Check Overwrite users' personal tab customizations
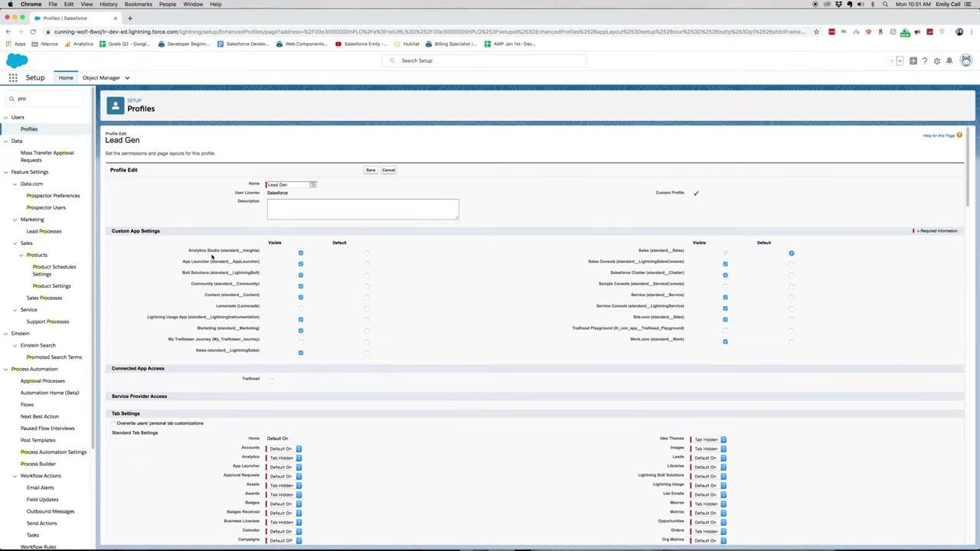The height and width of the screenshot is (551, 980). pos(114,423)
